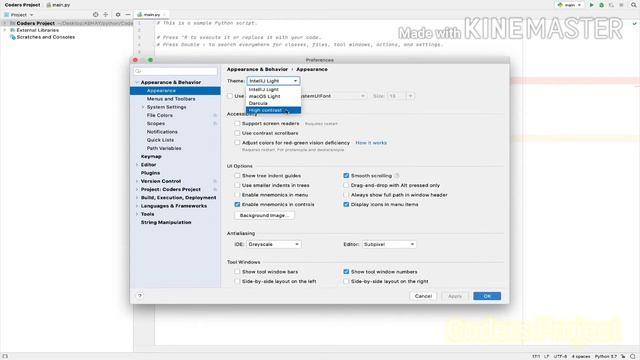Click the project badge icon beside File Colors
Screen dimensions: 640x360
(x=215, y=116)
